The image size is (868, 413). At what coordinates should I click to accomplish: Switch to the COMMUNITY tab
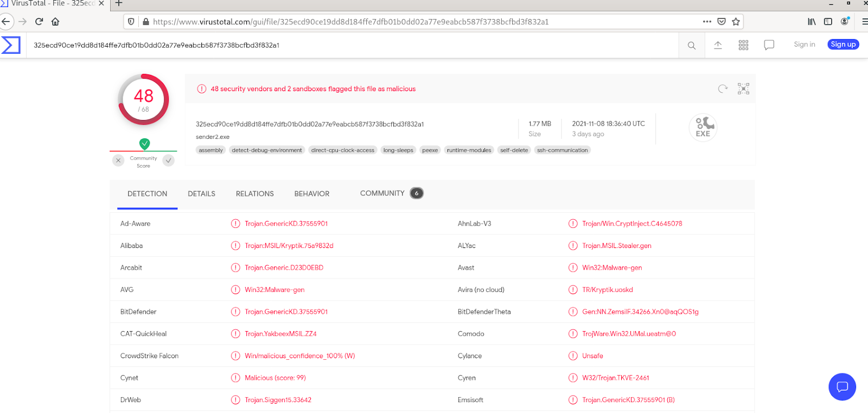[391, 193]
